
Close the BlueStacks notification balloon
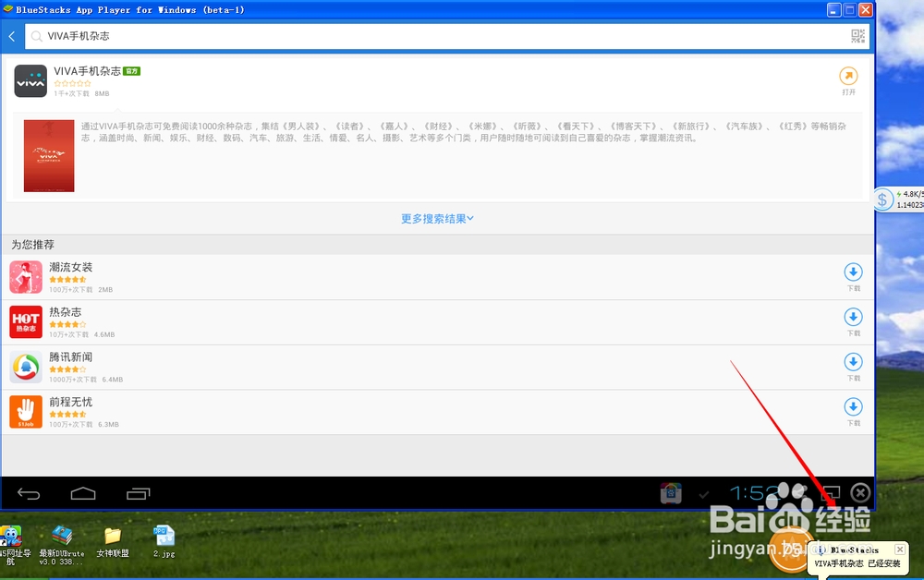(900, 550)
